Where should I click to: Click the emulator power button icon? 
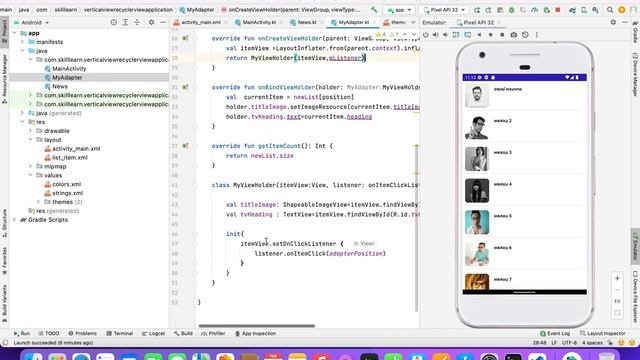[426, 35]
